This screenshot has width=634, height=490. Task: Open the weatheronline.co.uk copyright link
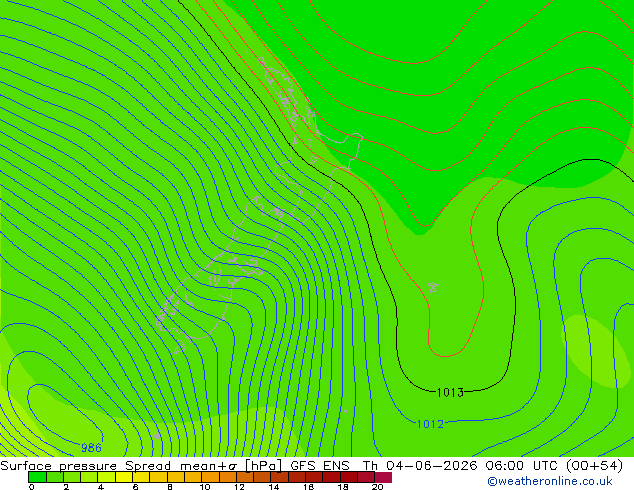tap(549, 481)
